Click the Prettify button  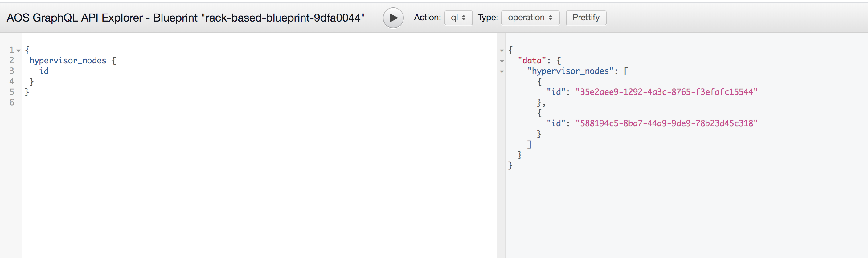(586, 18)
